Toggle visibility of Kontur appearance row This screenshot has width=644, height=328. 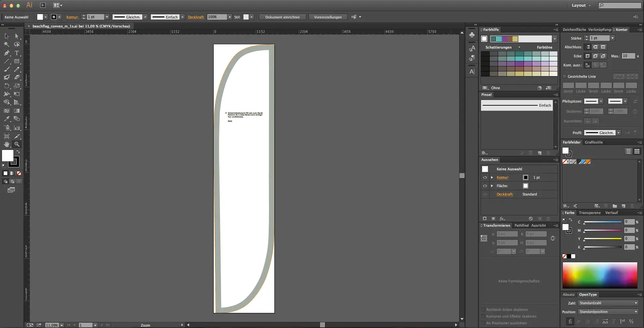(485, 177)
